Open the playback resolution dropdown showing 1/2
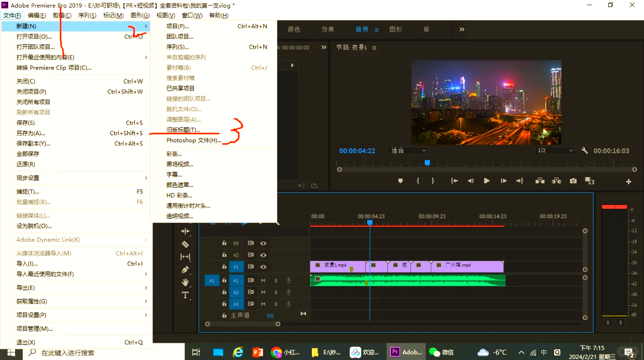Image resolution: width=644 pixels, height=360 pixels. tap(554, 150)
